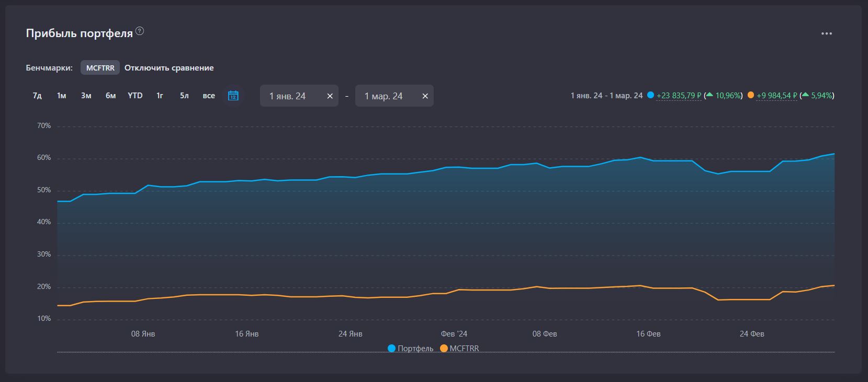
Task: Clear the start date 1 янв. 24
Action: click(330, 96)
